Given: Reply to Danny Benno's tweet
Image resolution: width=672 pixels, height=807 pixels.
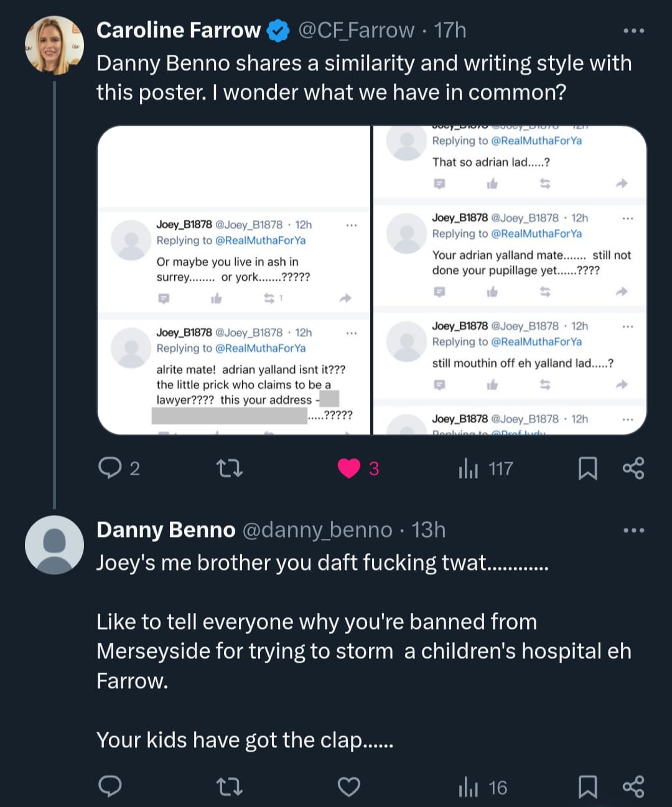Looking at the screenshot, I should point(111,787).
